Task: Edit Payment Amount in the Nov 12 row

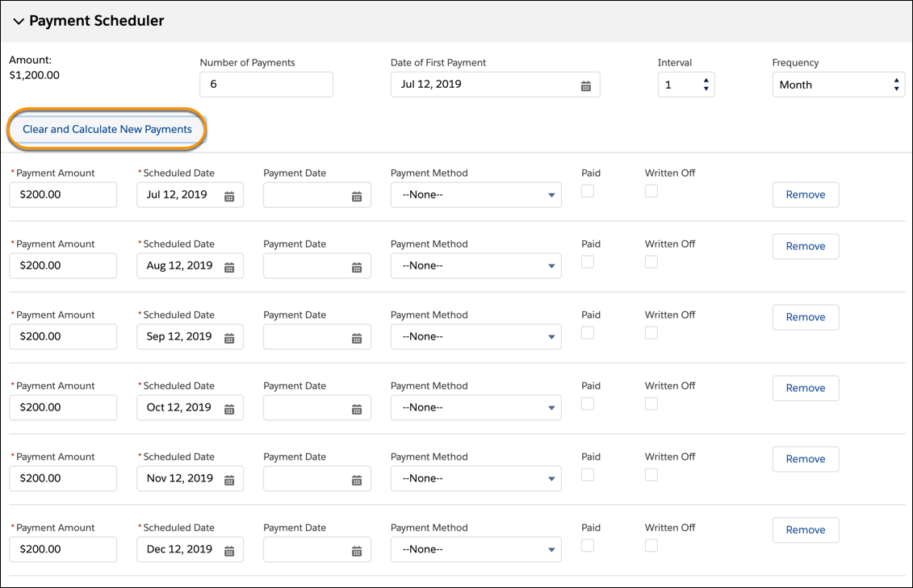Action: coord(63,478)
